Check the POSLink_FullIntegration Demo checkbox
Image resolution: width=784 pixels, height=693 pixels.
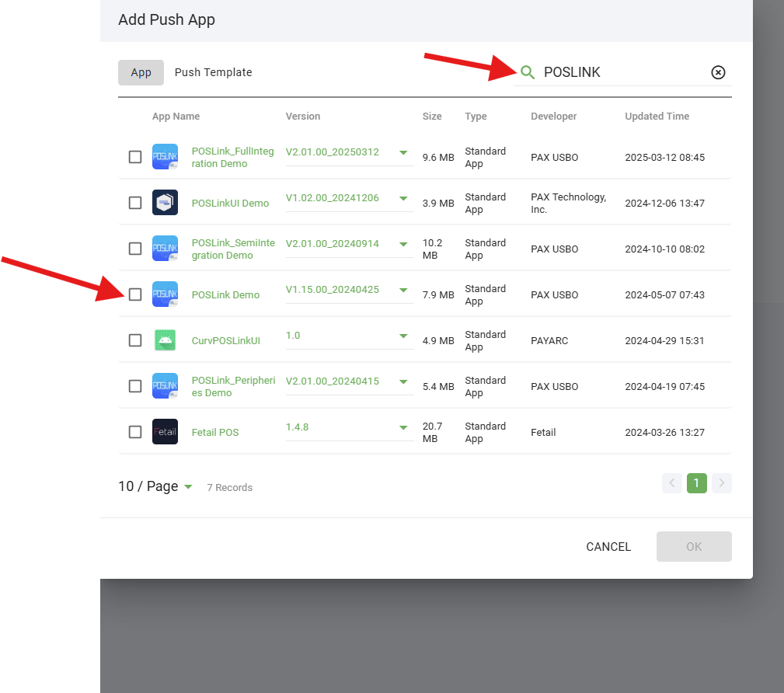click(135, 157)
